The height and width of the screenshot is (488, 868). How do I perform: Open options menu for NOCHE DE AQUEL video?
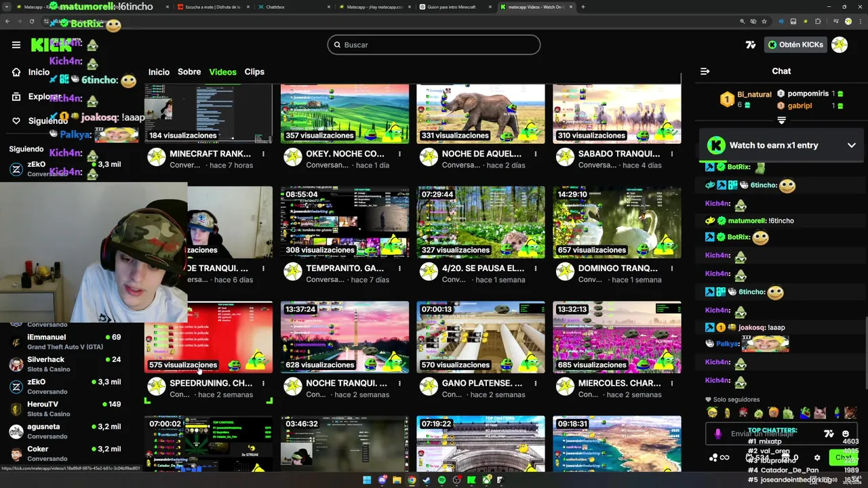click(x=536, y=154)
